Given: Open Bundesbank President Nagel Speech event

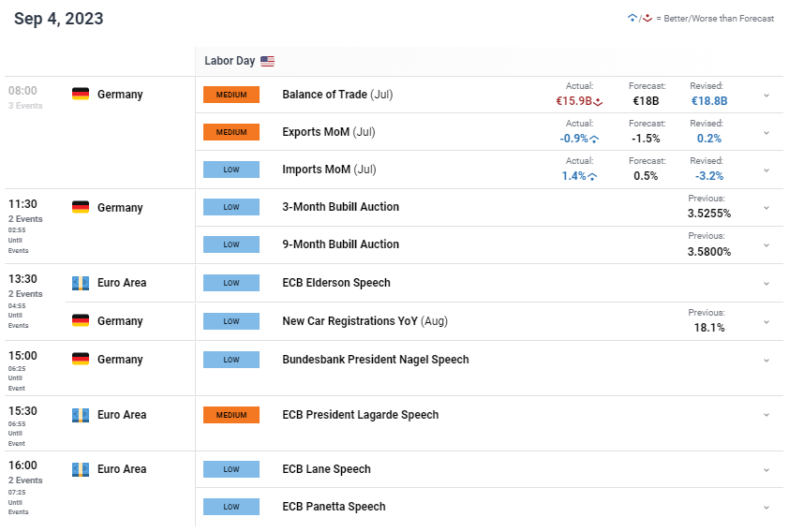Looking at the screenshot, I should click(375, 359).
